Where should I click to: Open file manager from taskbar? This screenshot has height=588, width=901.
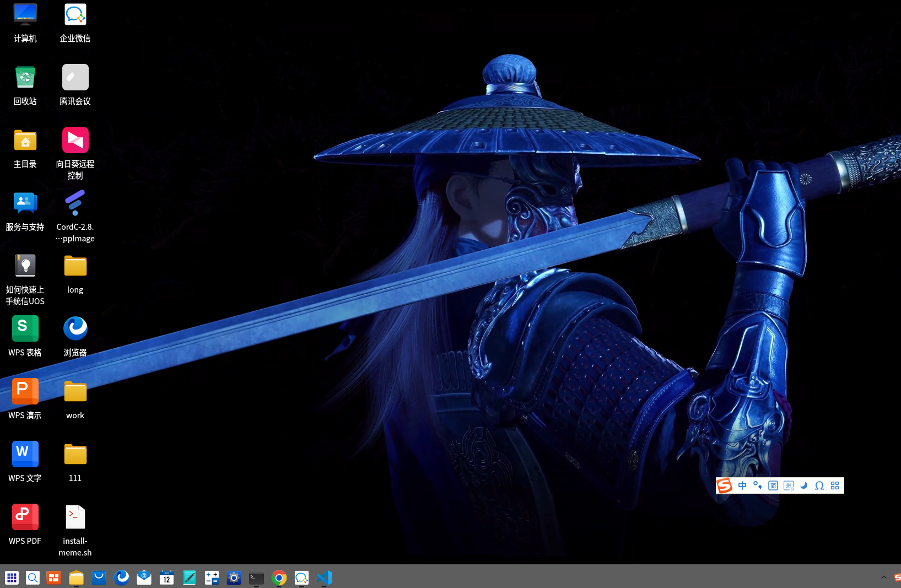76,578
